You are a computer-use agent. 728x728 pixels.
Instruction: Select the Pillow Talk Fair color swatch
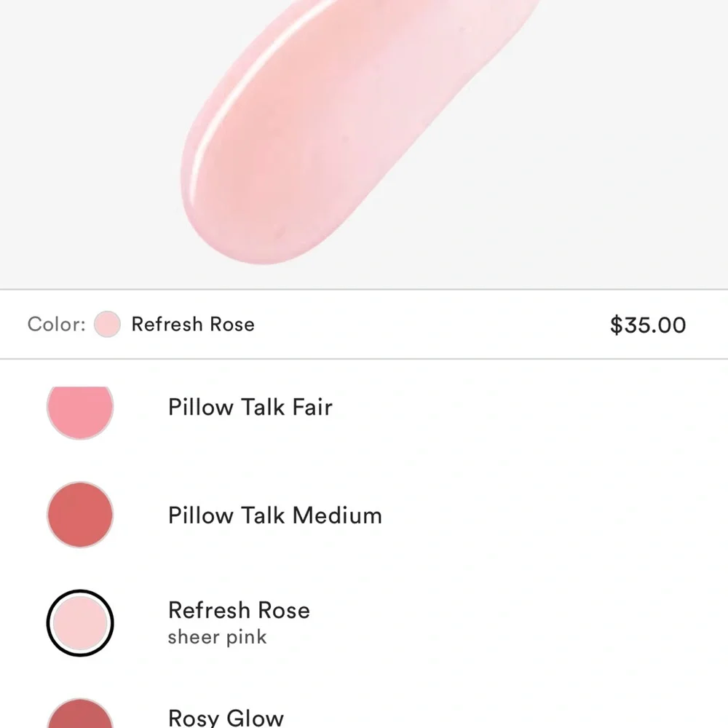80,412
